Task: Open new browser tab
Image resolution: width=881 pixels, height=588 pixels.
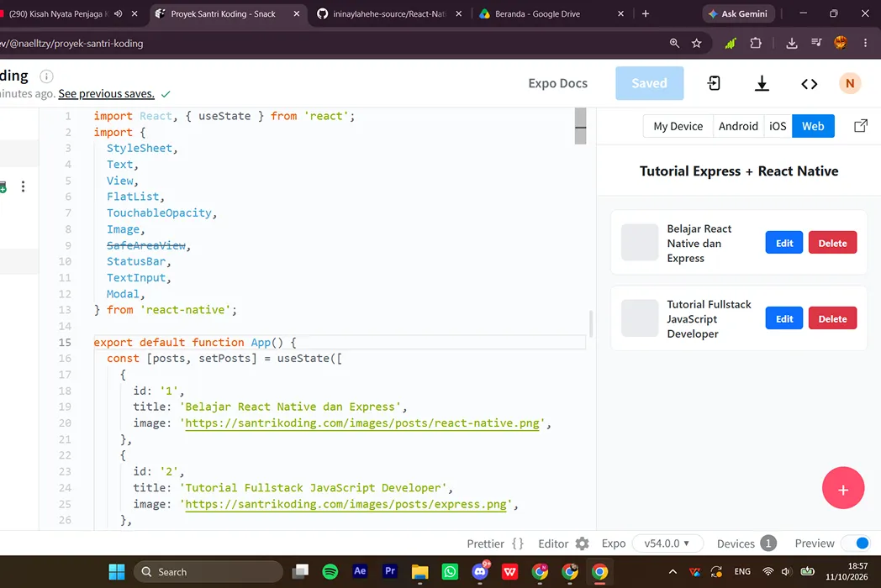Action: point(646,13)
